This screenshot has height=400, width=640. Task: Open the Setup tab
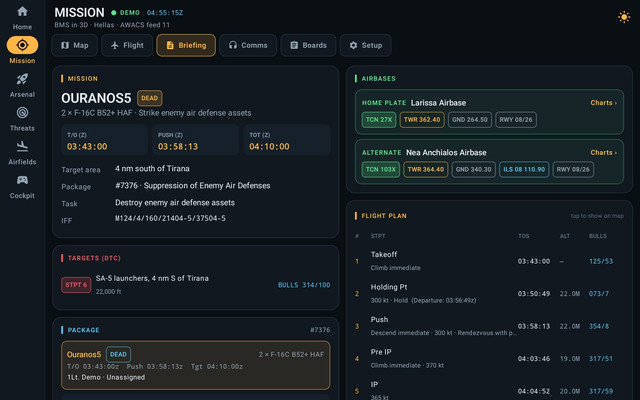pyautogui.click(x=365, y=45)
